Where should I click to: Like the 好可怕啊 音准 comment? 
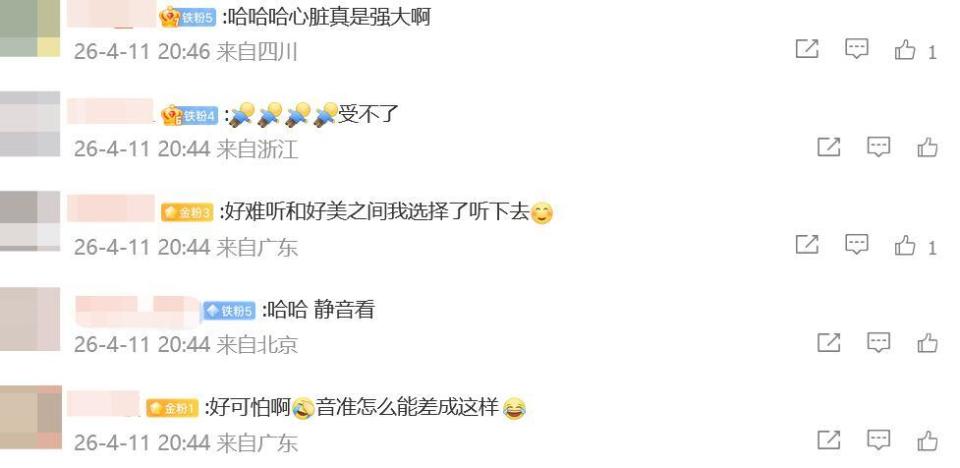928,440
